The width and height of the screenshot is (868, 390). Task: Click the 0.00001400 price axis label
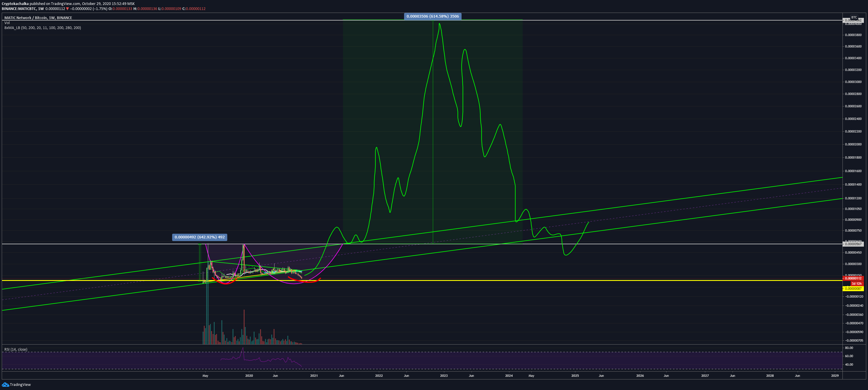[x=854, y=184]
